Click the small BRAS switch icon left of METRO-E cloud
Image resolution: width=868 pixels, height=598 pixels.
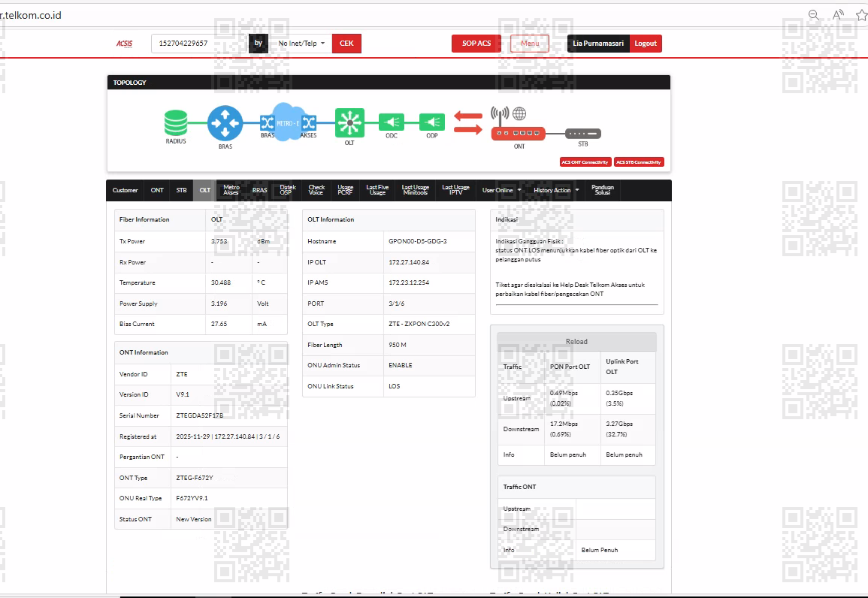(268, 122)
